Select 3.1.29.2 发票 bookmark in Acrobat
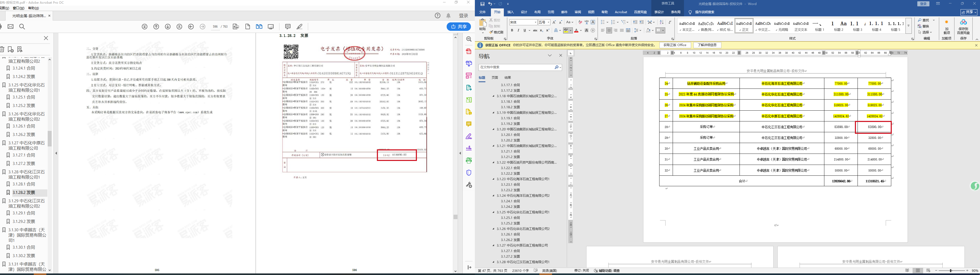Viewport: 980px width, 275px height. [24, 221]
